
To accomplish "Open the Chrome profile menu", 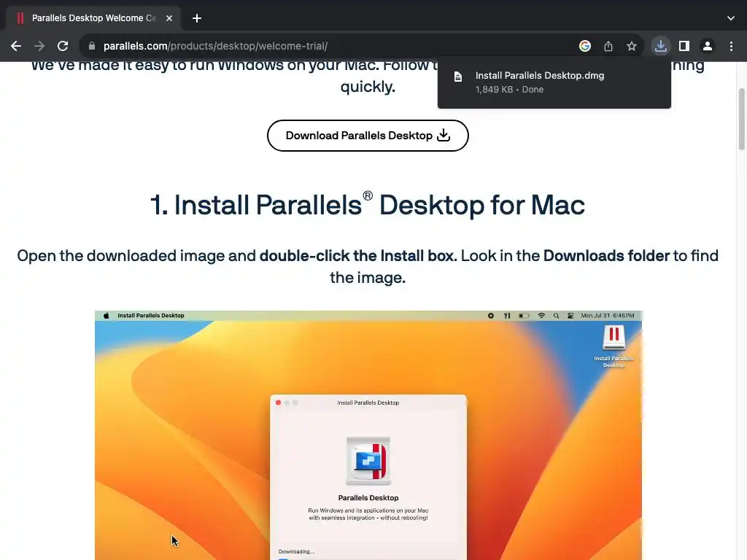I will (x=708, y=46).
